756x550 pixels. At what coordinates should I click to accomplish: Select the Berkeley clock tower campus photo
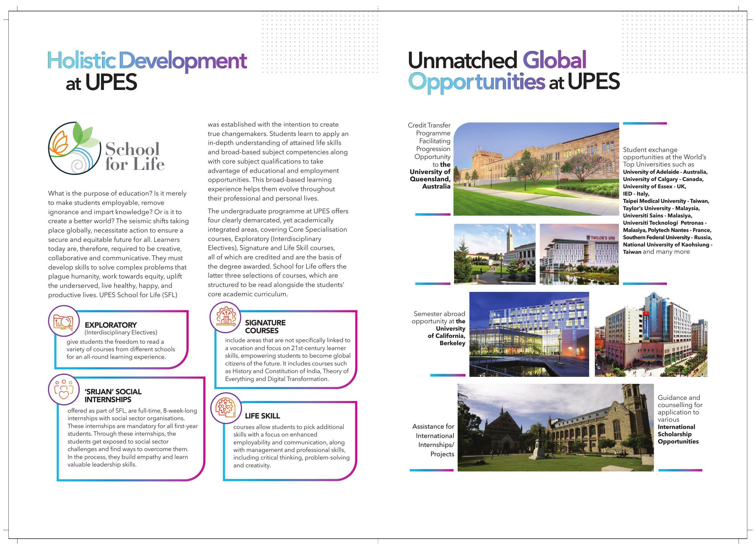tap(495, 254)
